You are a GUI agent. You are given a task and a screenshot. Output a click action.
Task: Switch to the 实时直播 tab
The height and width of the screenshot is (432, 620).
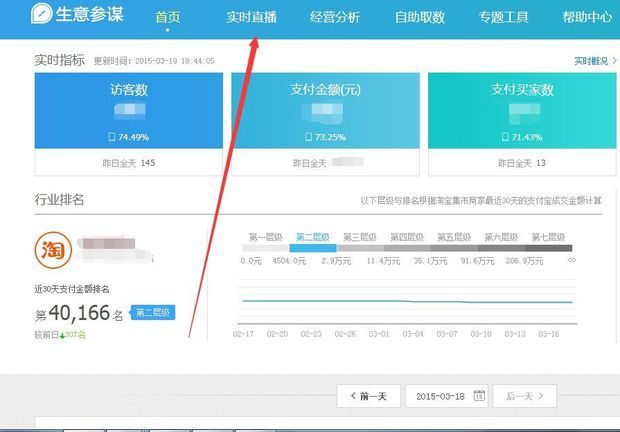coord(251,18)
